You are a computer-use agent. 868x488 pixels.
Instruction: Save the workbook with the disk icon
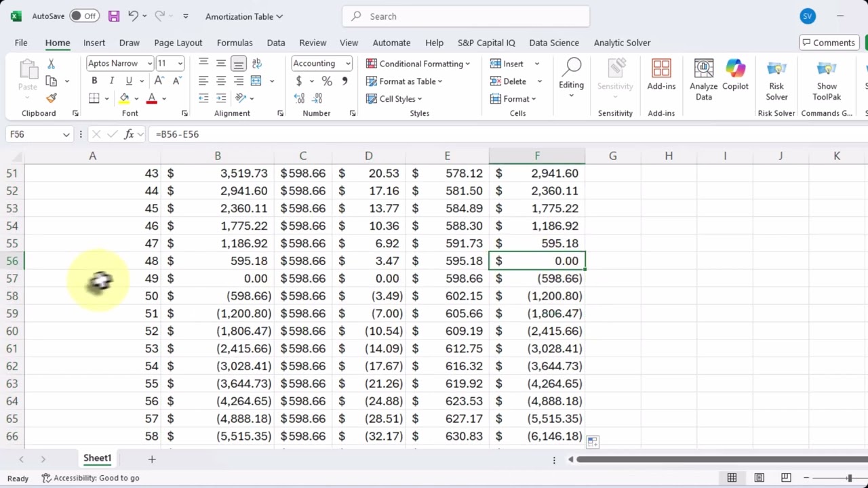[x=113, y=16]
